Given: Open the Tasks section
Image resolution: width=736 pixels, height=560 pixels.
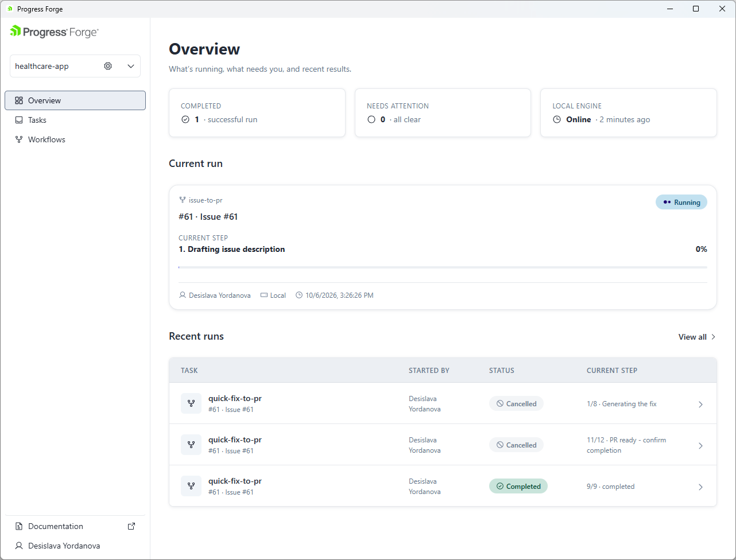Looking at the screenshot, I should [75, 120].
